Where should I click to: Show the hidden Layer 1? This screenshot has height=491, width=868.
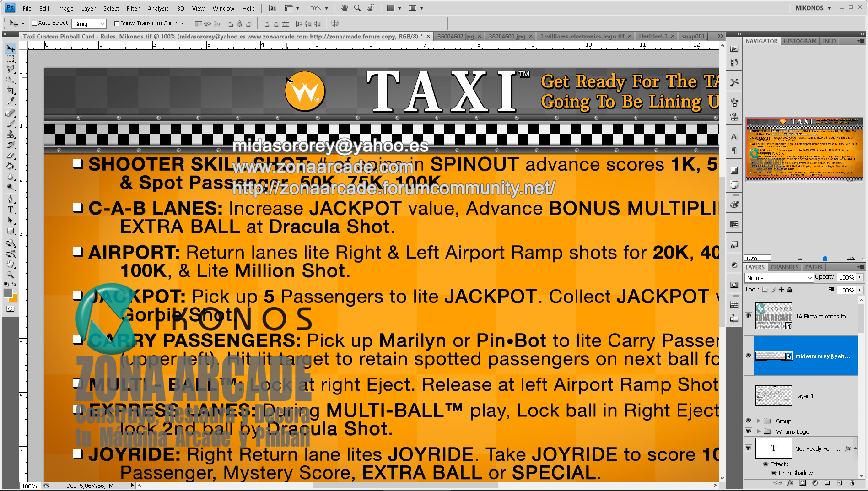pos(748,395)
